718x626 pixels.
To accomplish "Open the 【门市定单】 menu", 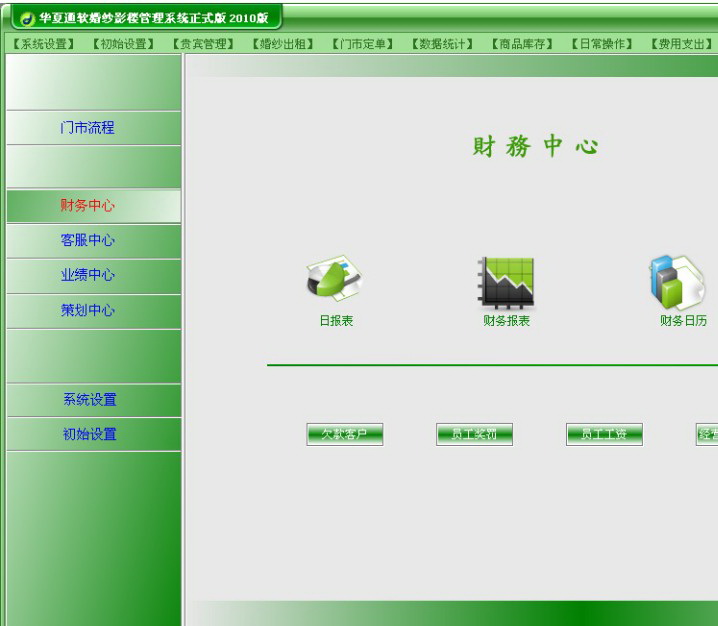I will tap(363, 44).
